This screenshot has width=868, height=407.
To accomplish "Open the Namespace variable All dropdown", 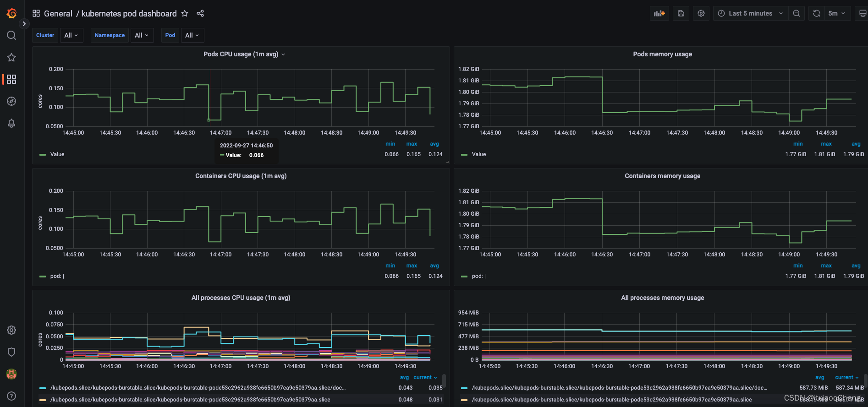I will point(142,35).
